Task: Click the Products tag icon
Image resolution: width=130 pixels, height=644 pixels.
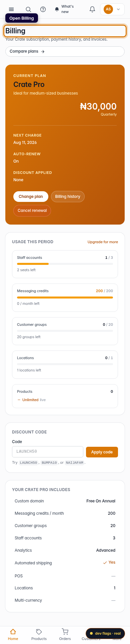Action: (x=39, y=631)
